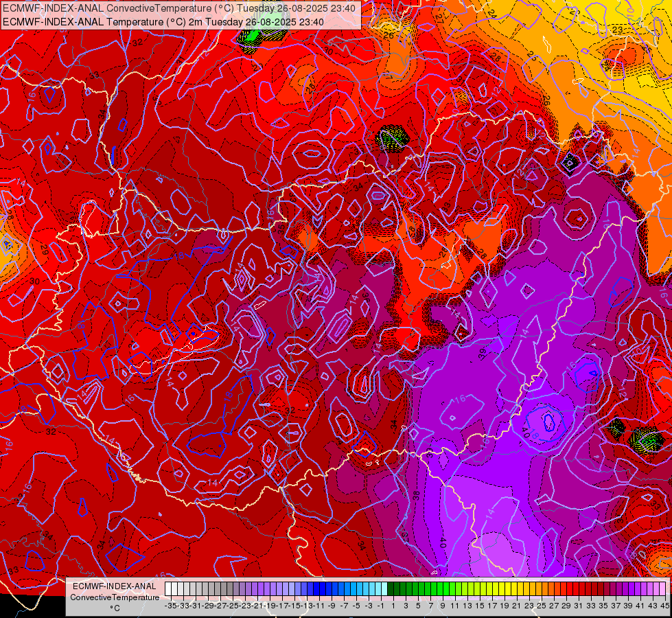Screen dimensions: 672x618
Task: Click the 29 isotherm label on the map
Action: click(x=44, y=249)
